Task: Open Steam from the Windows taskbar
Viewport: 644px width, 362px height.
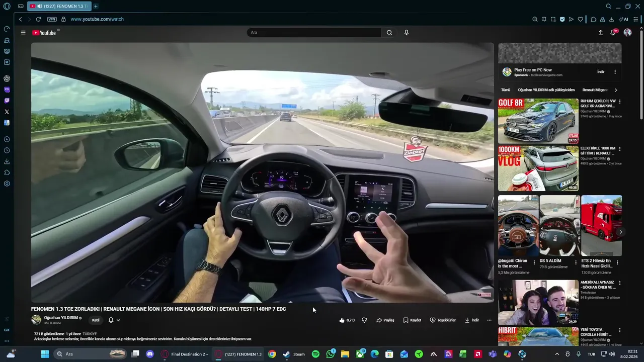Action: [x=294, y=354]
